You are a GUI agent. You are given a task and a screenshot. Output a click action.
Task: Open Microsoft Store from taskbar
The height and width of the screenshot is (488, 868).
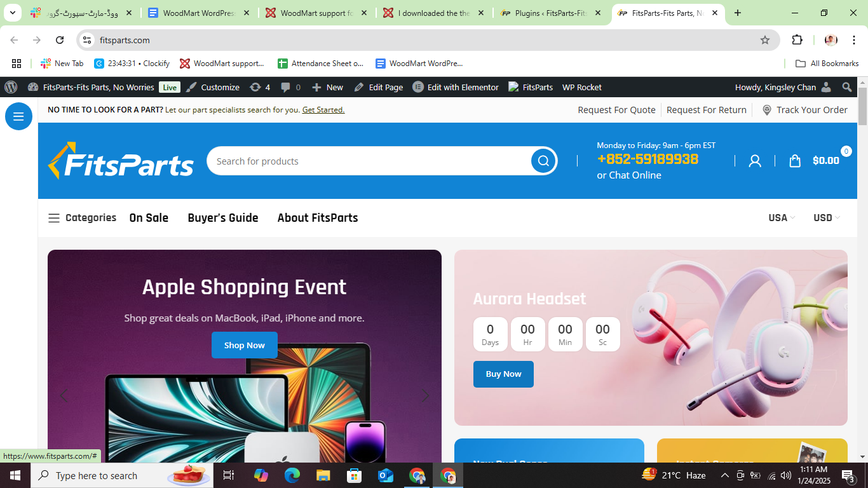tap(355, 475)
